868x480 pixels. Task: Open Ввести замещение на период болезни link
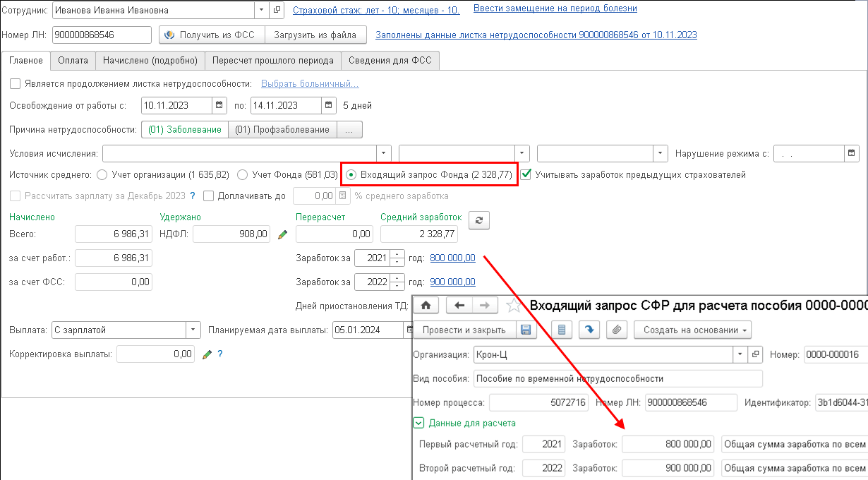pos(555,8)
